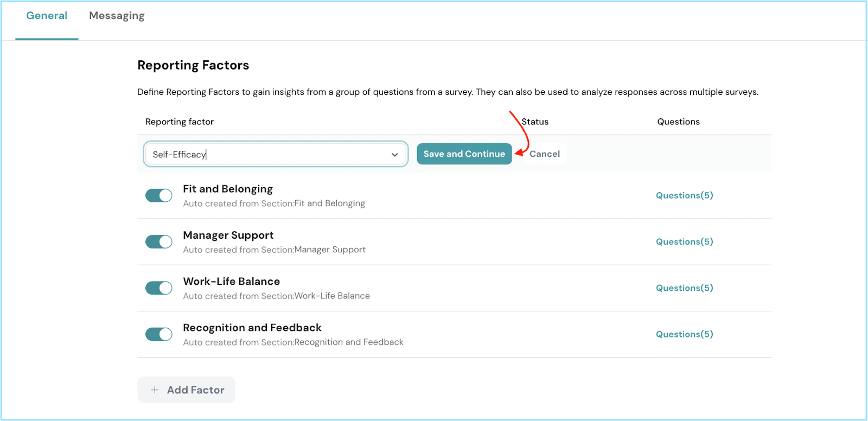
Task: Open Questions(5) for Fit and Belonging
Action: click(x=684, y=195)
